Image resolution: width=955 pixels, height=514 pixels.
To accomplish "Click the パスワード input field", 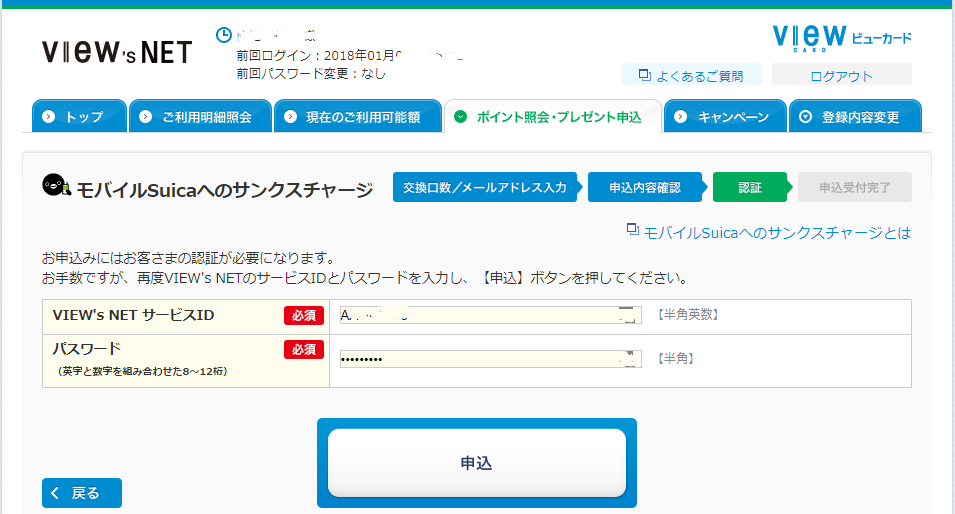I will click(x=491, y=359).
